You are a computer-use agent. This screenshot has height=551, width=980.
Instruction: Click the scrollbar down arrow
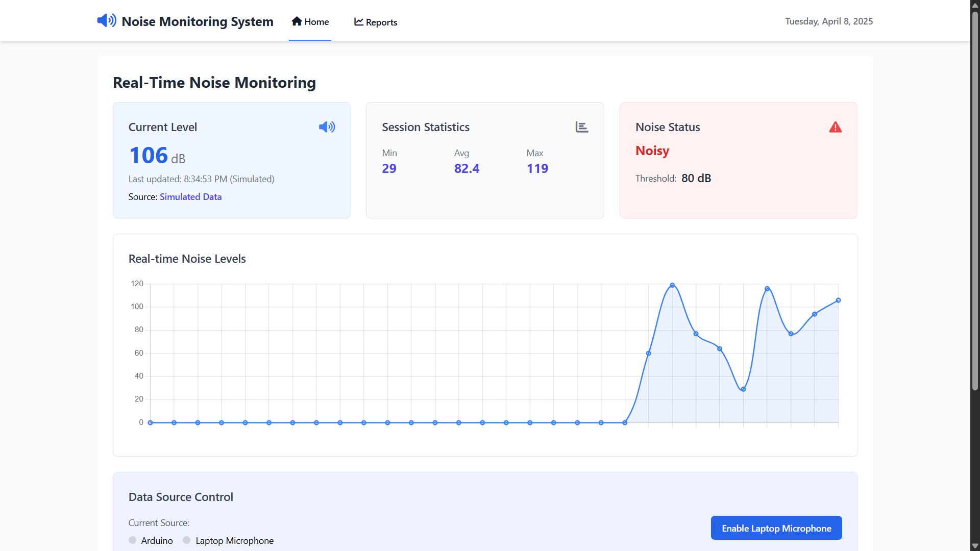coord(975,546)
